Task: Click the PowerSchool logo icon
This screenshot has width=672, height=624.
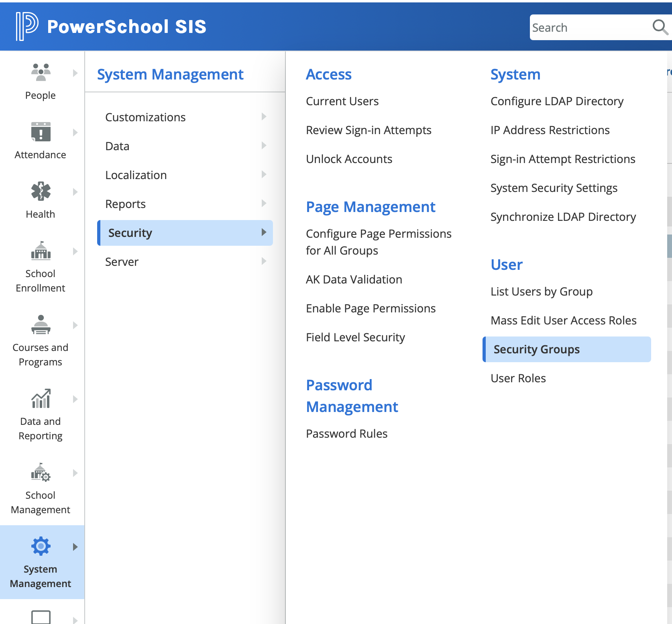Action: 27,26
